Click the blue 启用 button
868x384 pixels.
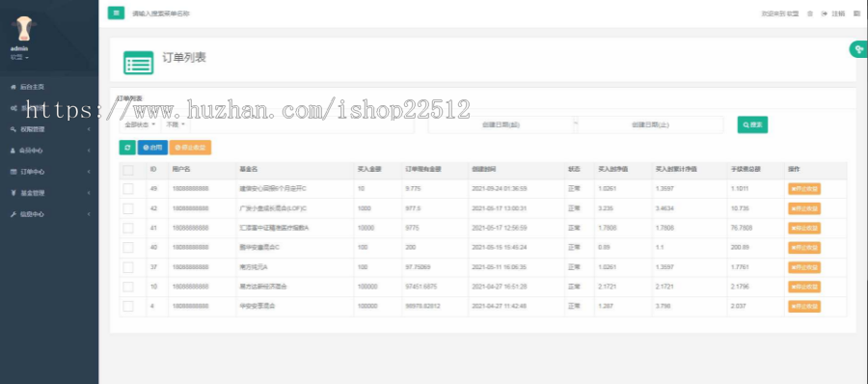(x=152, y=148)
